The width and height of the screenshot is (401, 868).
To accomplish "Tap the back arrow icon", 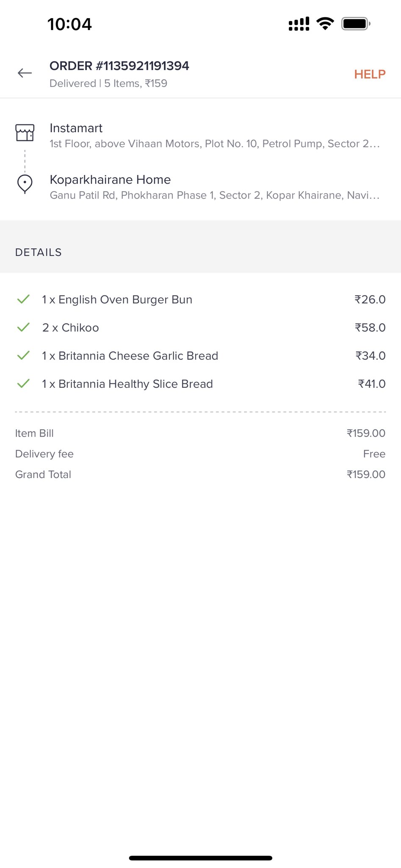I will [x=25, y=73].
